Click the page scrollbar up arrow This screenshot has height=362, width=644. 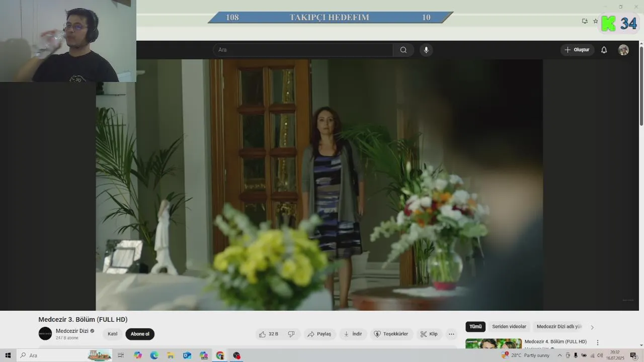[x=641, y=43]
